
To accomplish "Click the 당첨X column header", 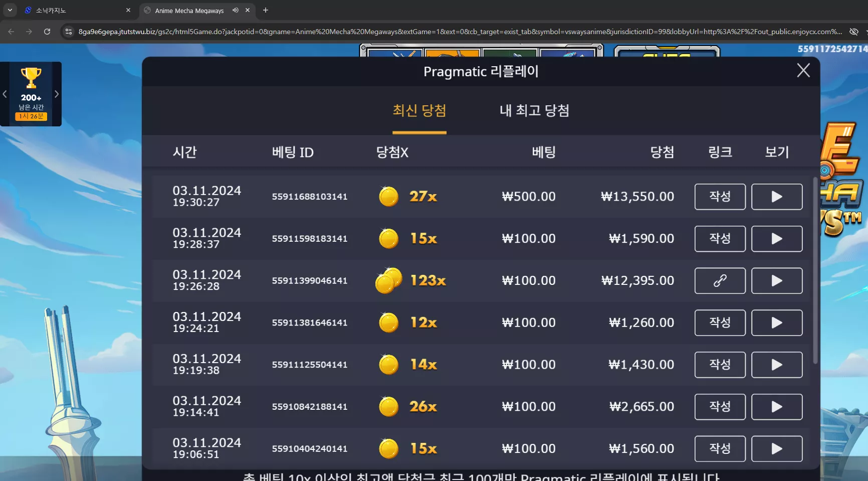I will 392,152.
